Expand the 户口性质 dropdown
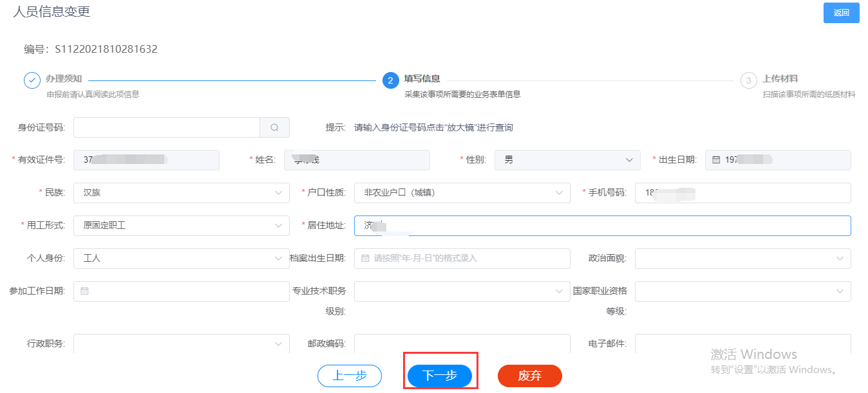The height and width of the screenshot is (393, 868). coord(462,192)
